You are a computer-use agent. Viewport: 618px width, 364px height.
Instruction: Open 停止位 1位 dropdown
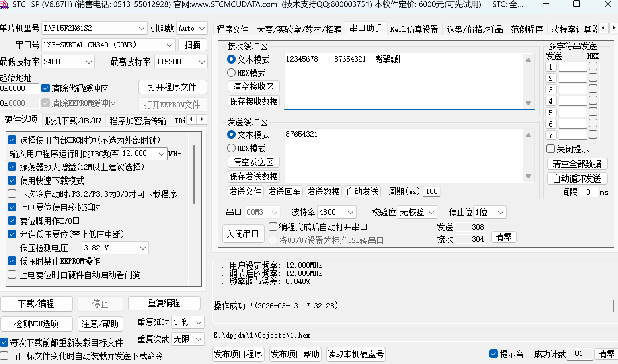(490, 212)
